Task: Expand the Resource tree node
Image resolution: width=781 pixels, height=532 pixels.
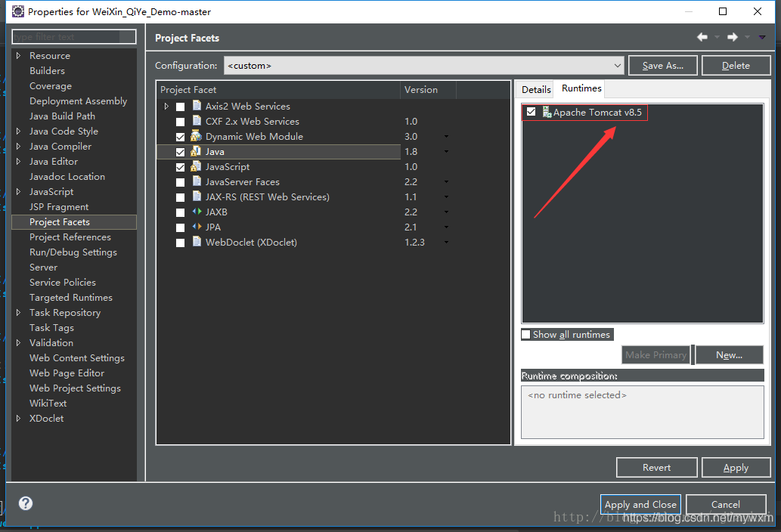Action: [18, 55]
